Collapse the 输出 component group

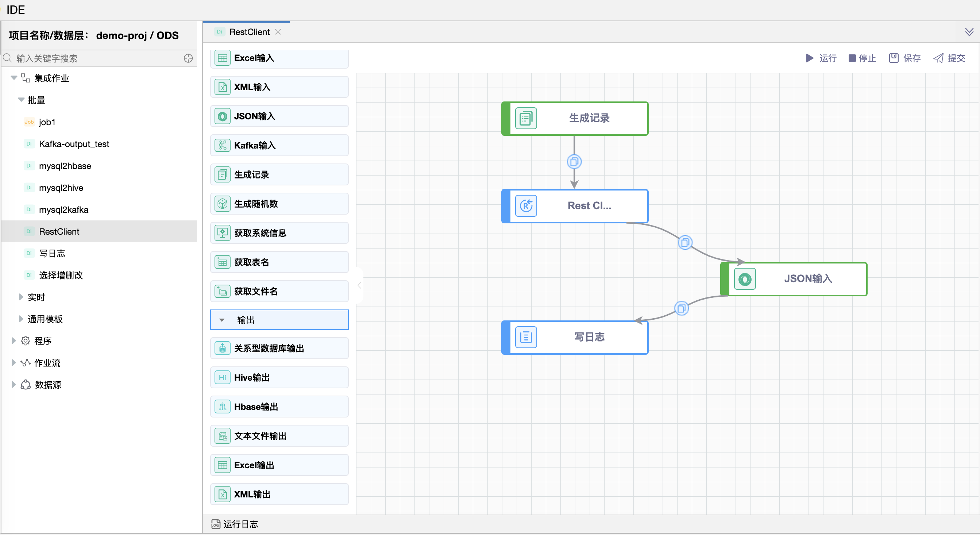222,320
